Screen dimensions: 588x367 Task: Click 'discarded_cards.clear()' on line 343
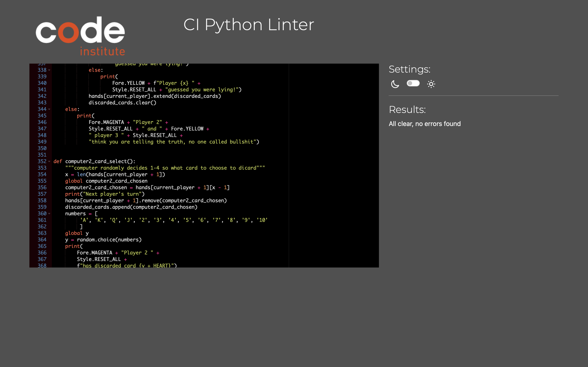point(122,103)
